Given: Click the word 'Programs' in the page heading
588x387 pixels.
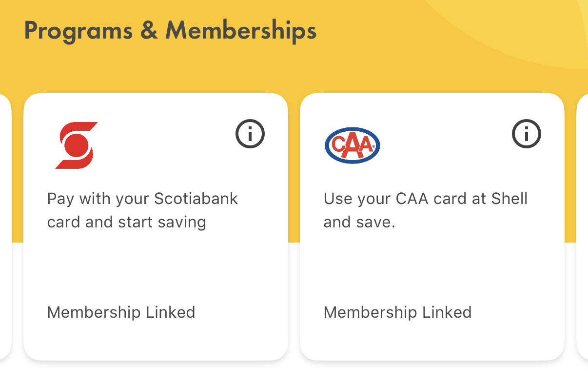Looking at the screenshot, I should click(x=78, y=31).
